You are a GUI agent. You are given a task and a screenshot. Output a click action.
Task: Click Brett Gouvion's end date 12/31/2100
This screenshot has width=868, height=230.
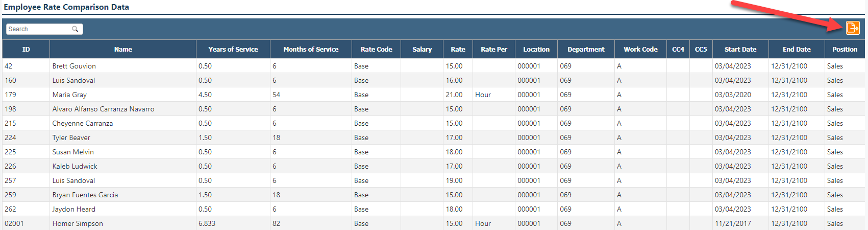[789, 66]
